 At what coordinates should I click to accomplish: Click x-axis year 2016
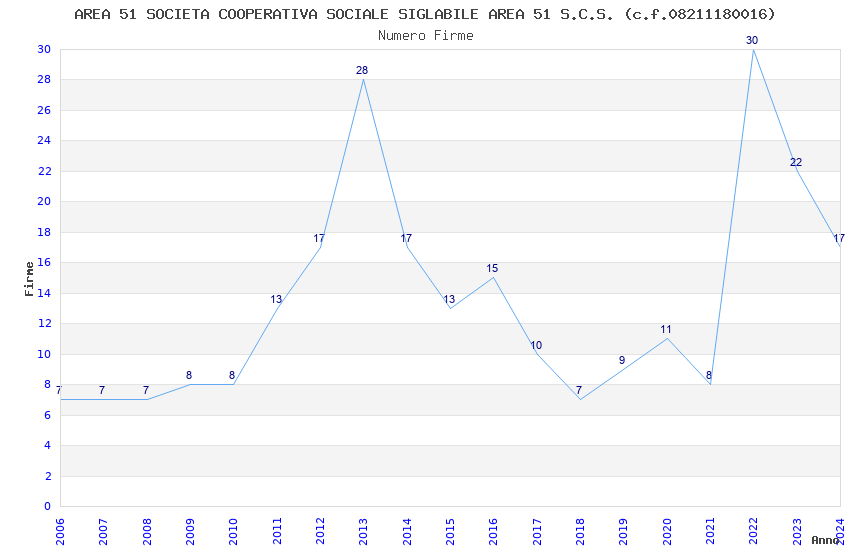(x=494, y=531)
